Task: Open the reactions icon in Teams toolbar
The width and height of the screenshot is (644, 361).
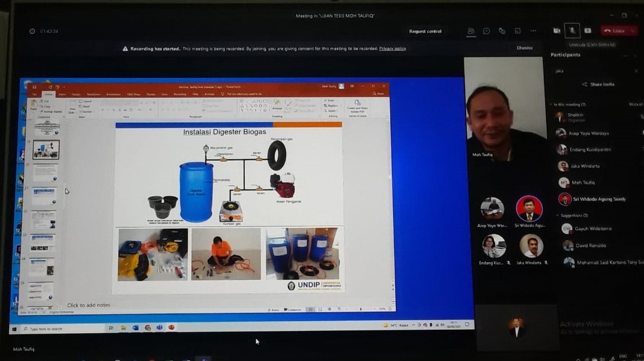Action: (x=502, y=31)
